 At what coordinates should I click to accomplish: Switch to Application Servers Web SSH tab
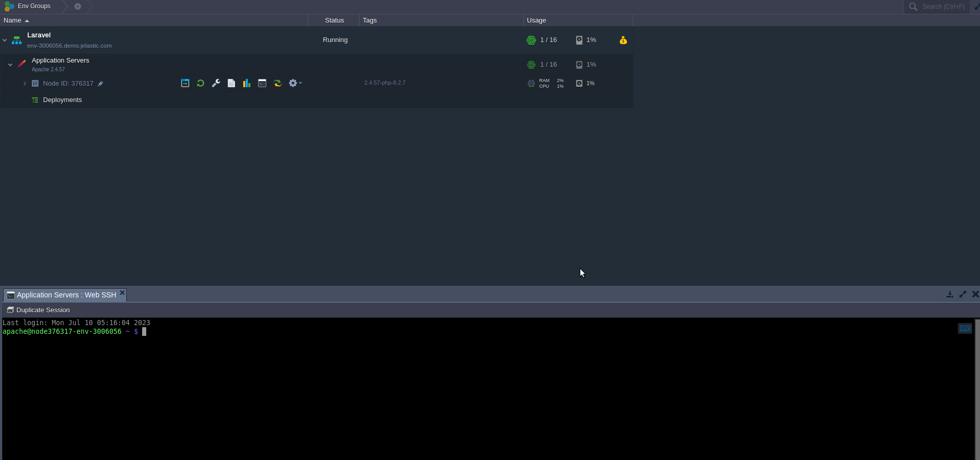[66, 295]
